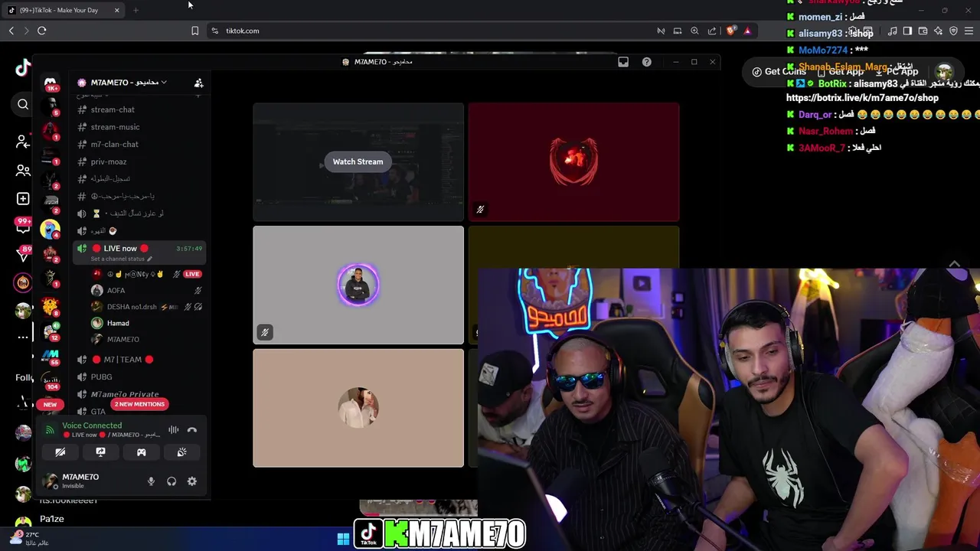Click Get App on TikTok
The width and height of the screenshot is (980, 551).
(x=840, y=71)
